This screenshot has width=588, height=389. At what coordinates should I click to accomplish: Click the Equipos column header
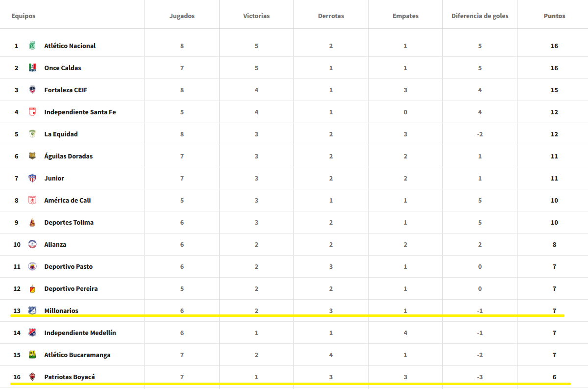[x=24, y=16]
